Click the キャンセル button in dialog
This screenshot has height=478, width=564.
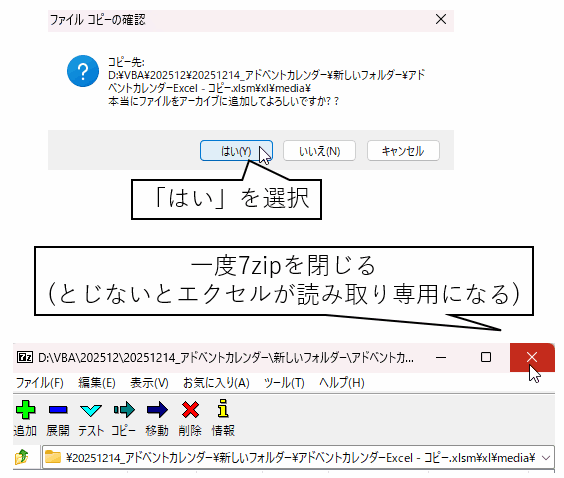pyautogui.click(x=403, y=151)
